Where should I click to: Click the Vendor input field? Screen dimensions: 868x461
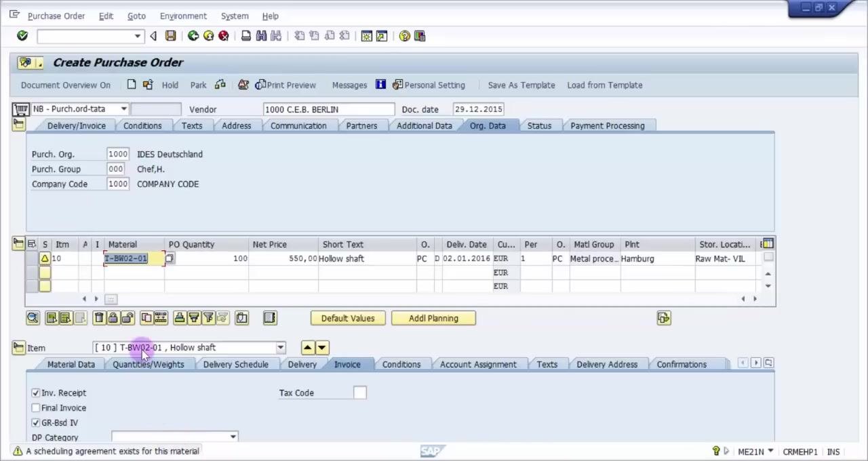(x=329, y=109)
